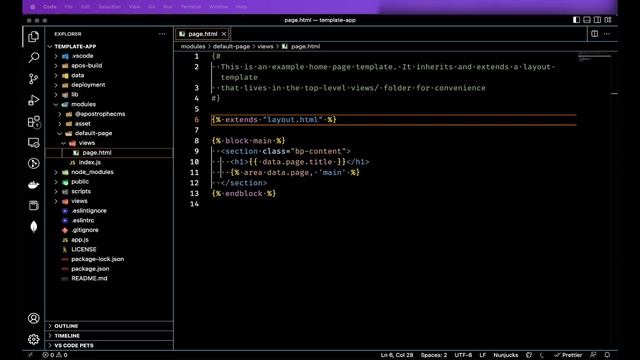The height and width of the screenshot is (360, 640).
Task: Open the Explorer view in activity bar
Action: (33, 36)
